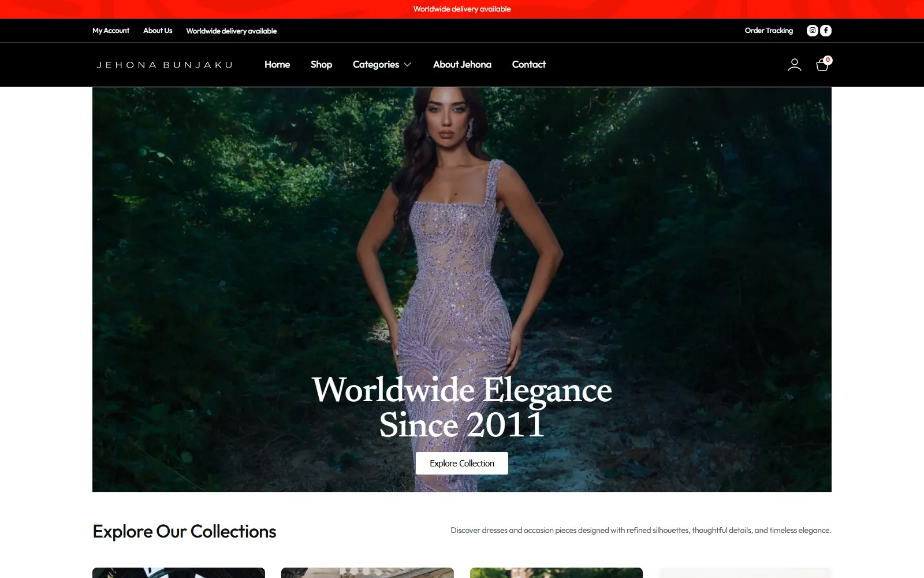Open the Shop menu item
The height and width of the screenshot is (578, 924).
321,65
